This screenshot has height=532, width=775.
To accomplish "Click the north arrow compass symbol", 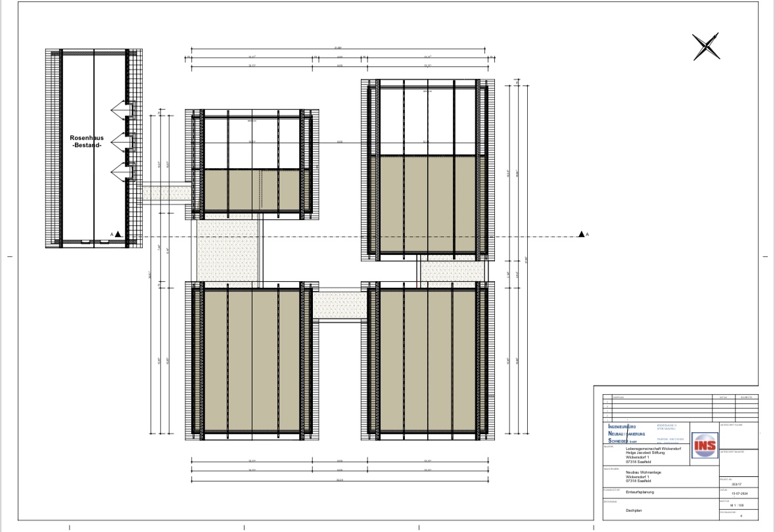I will tap(705, 47).
